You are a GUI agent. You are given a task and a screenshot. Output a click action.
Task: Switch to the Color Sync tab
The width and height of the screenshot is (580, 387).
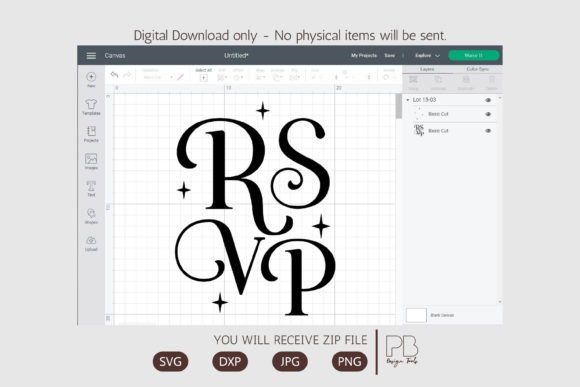click(x=478, y=69)
